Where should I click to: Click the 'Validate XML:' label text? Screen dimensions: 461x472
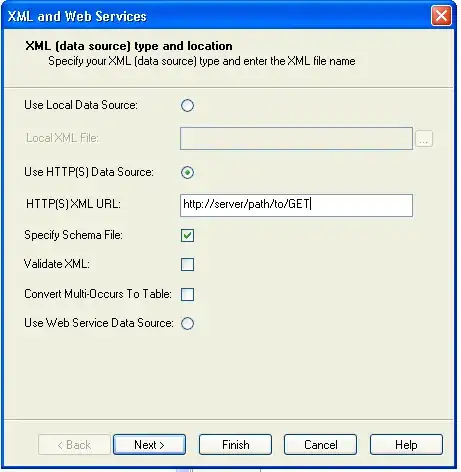click(x=57, y=264)
